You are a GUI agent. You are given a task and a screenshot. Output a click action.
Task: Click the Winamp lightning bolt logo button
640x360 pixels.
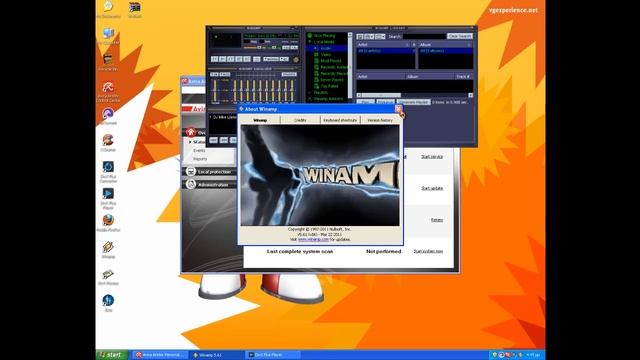click(296, 60)
